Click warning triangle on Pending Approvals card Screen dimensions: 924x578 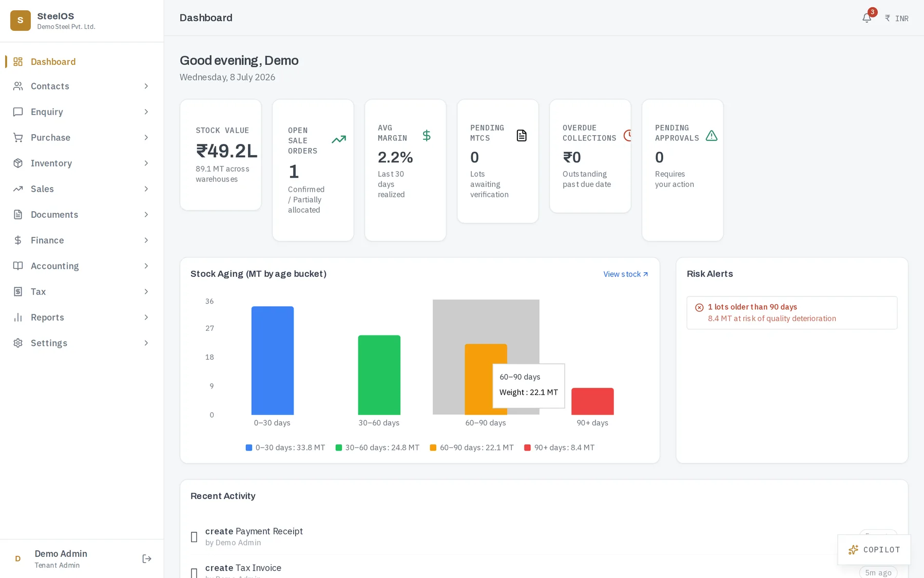(711, 136)
